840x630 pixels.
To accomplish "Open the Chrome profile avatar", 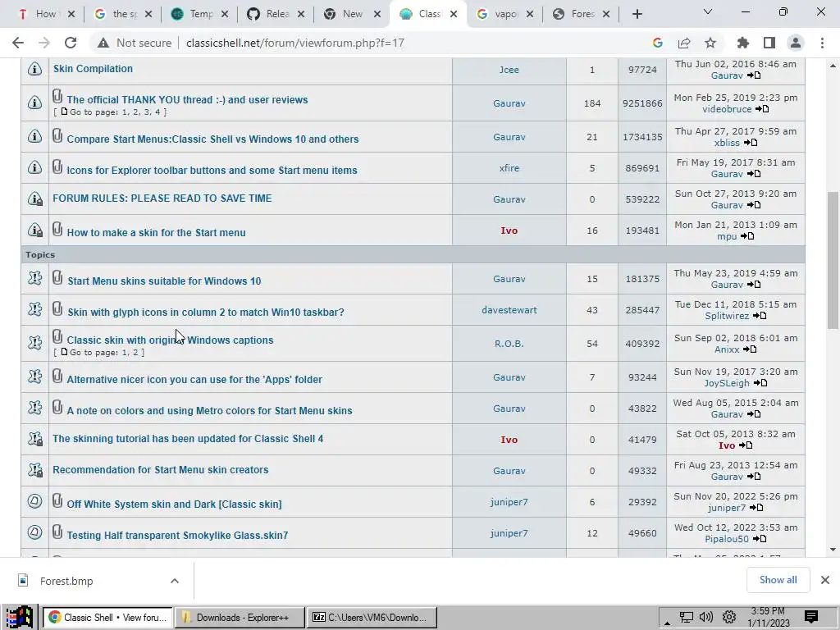I will [x=796, y=43].
